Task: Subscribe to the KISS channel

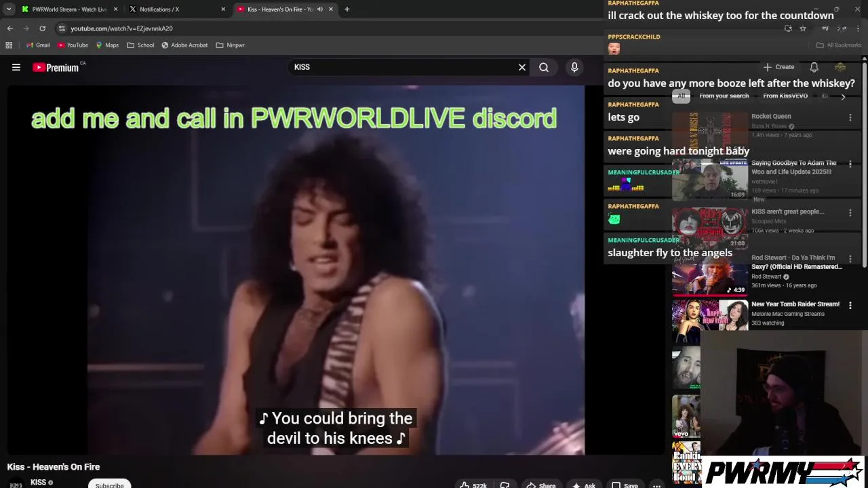Action: [109, 484]
